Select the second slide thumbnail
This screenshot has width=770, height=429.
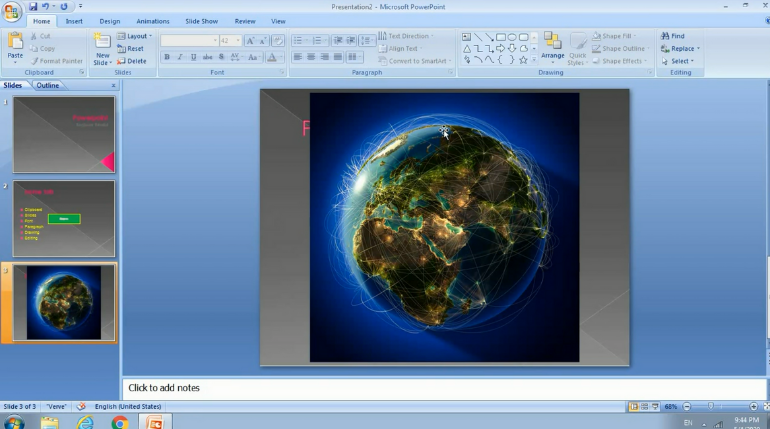pos(63,218)
